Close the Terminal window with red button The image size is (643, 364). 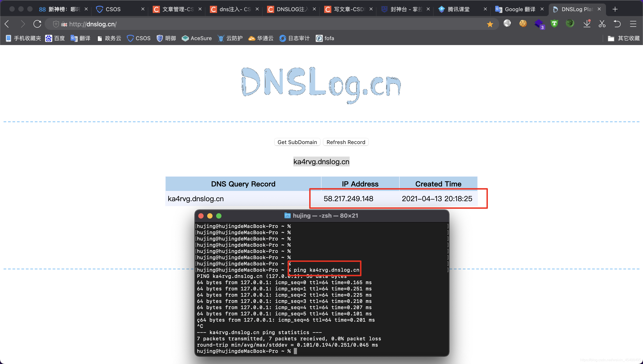click(201, 216)
